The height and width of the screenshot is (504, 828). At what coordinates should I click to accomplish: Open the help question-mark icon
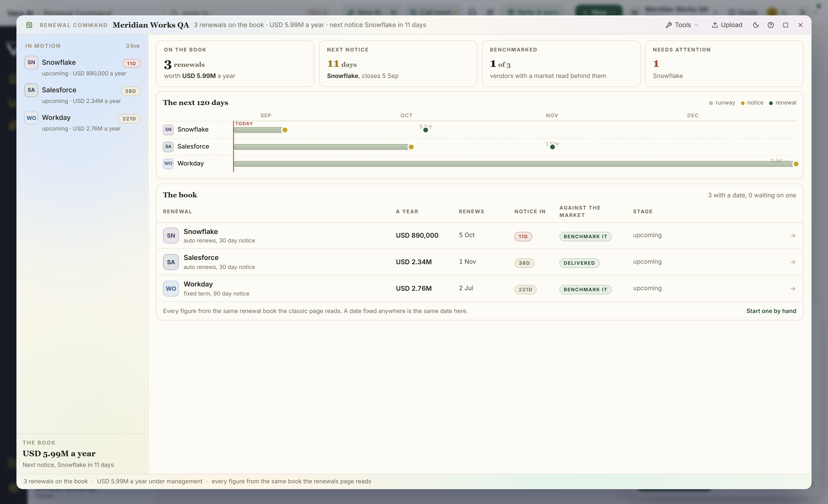coord(770,25)
